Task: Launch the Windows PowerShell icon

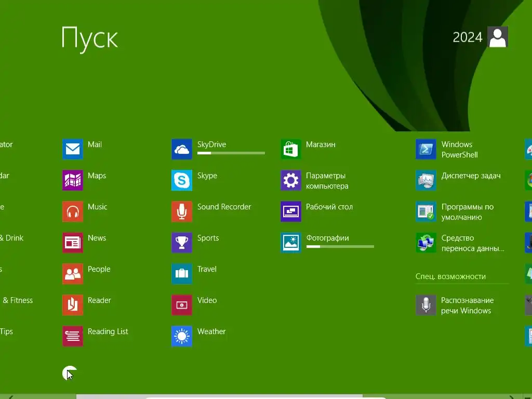Action: [x=426, y=149]
